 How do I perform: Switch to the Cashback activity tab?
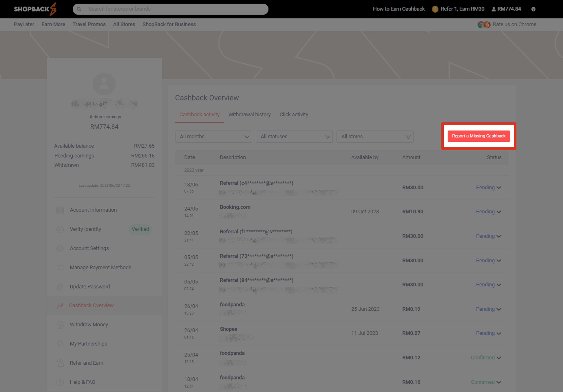point(199,115)
